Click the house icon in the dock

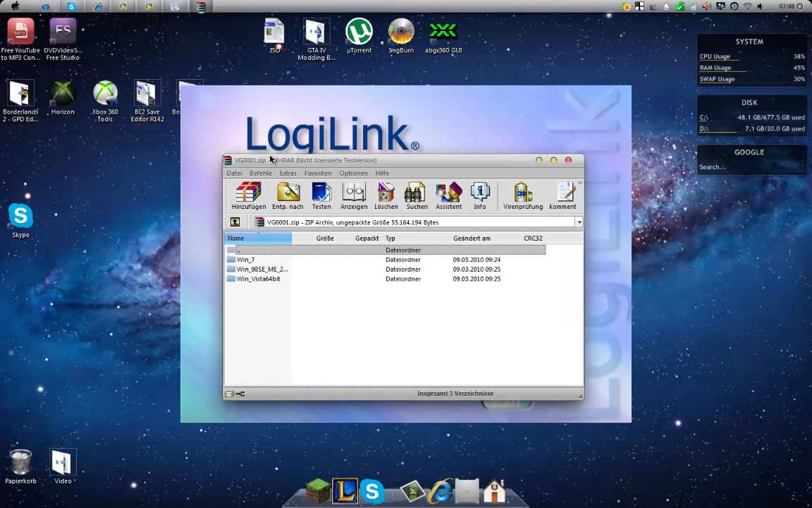495,491
